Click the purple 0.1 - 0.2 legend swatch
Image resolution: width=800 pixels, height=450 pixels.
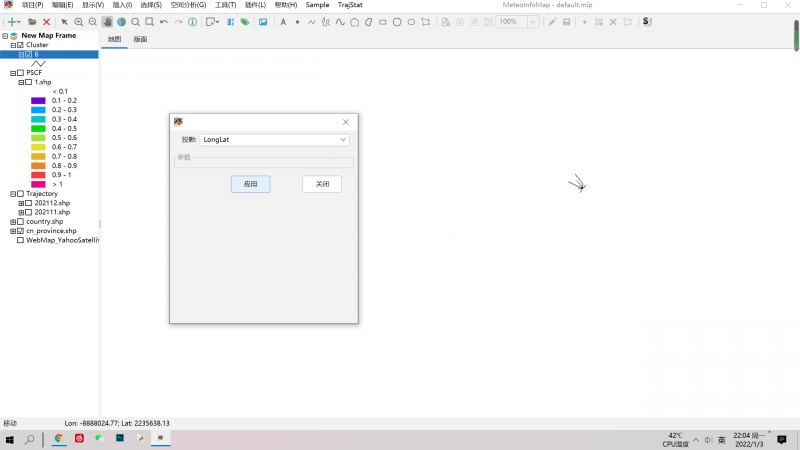(x=38, y=101)
